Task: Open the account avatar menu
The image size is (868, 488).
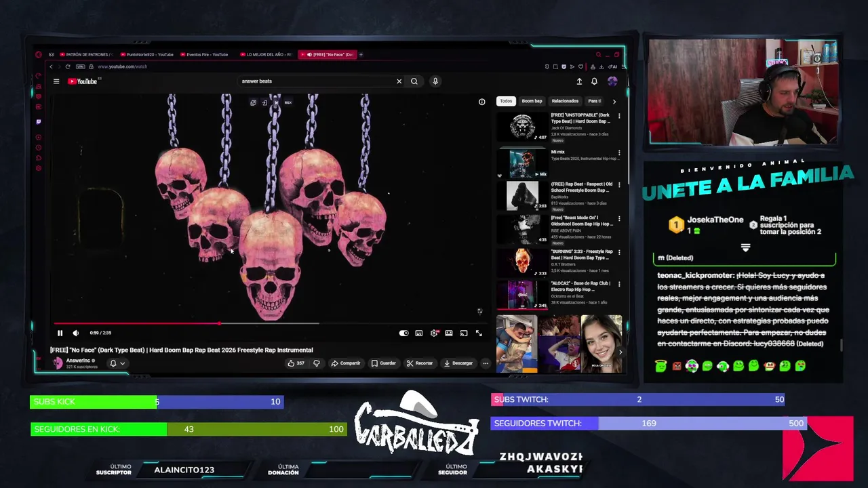Action: [612, 81]
